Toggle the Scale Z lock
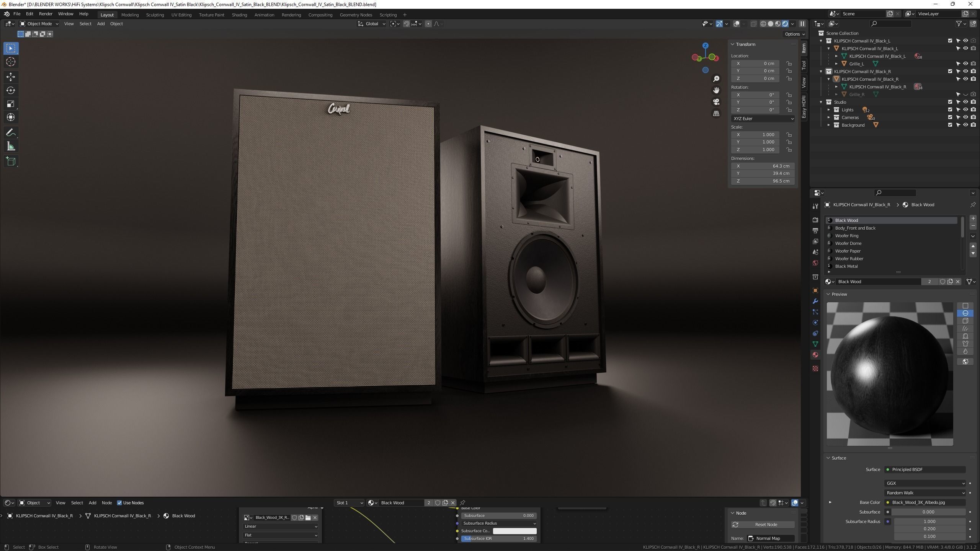Screen dimensions: 980x551 point(789,150)
